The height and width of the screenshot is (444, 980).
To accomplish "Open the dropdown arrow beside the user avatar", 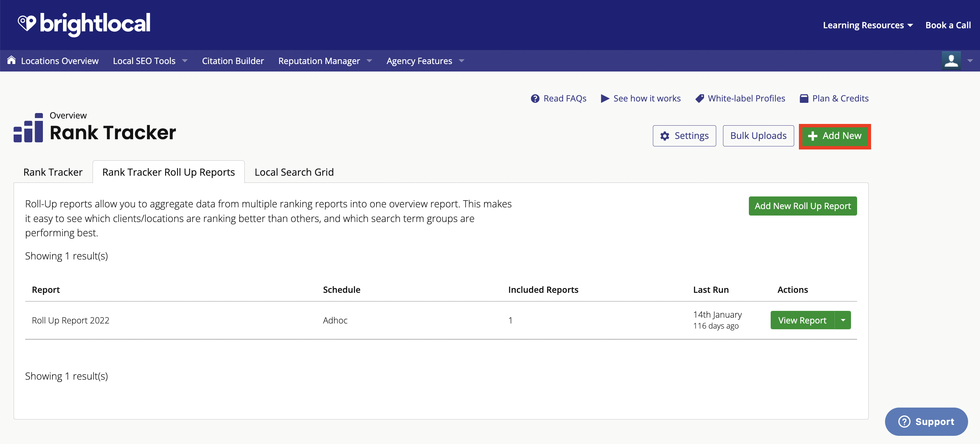I will (x=970, y=61).
